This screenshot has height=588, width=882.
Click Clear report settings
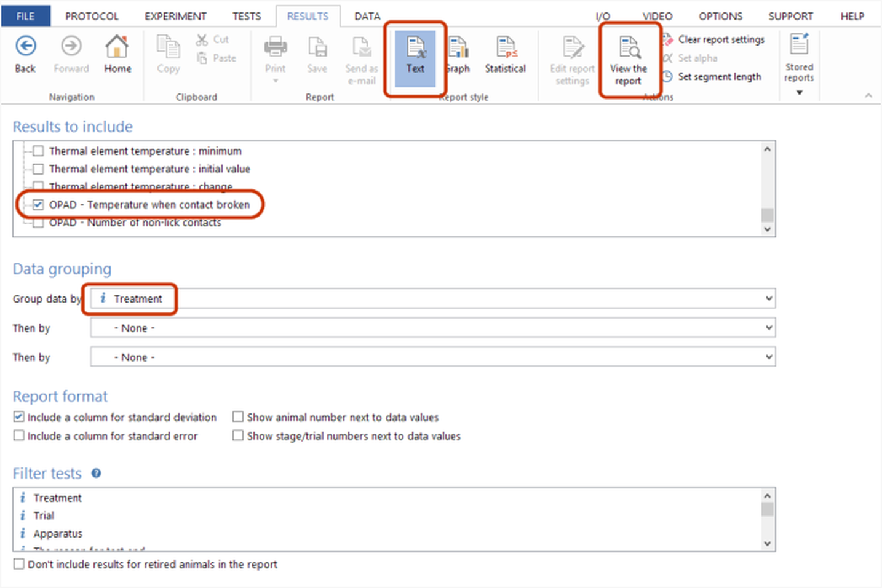[x=721, y=39]
